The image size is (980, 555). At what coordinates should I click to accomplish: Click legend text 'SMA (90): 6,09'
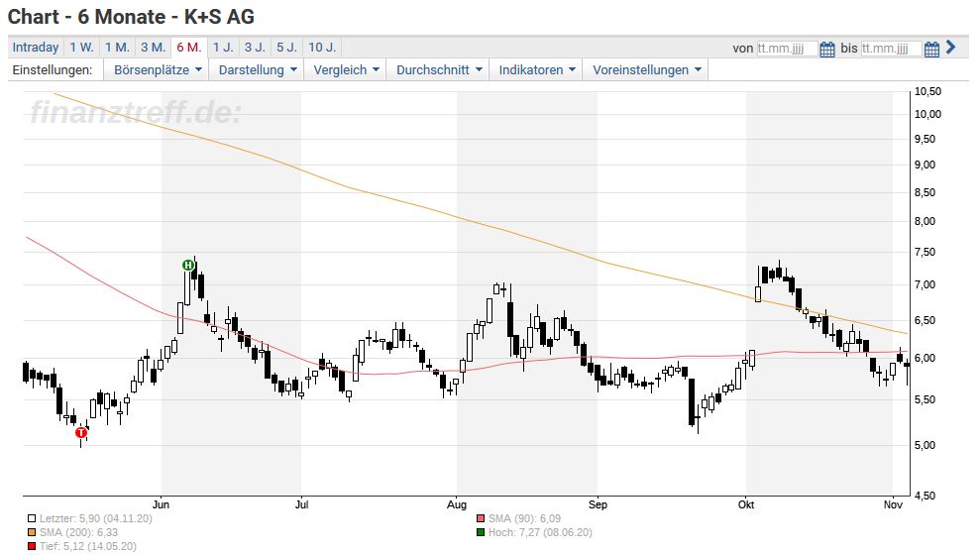[524, 518]
